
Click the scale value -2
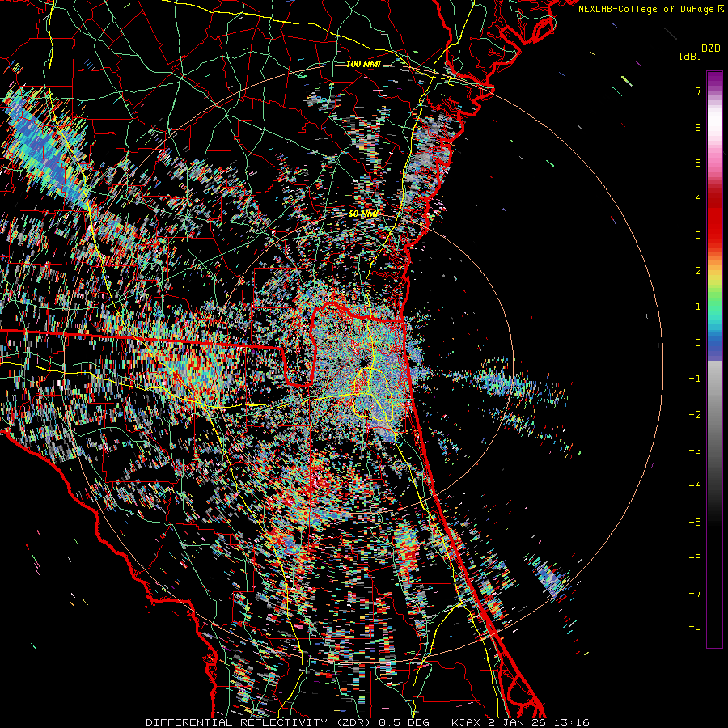coord(695,415)
